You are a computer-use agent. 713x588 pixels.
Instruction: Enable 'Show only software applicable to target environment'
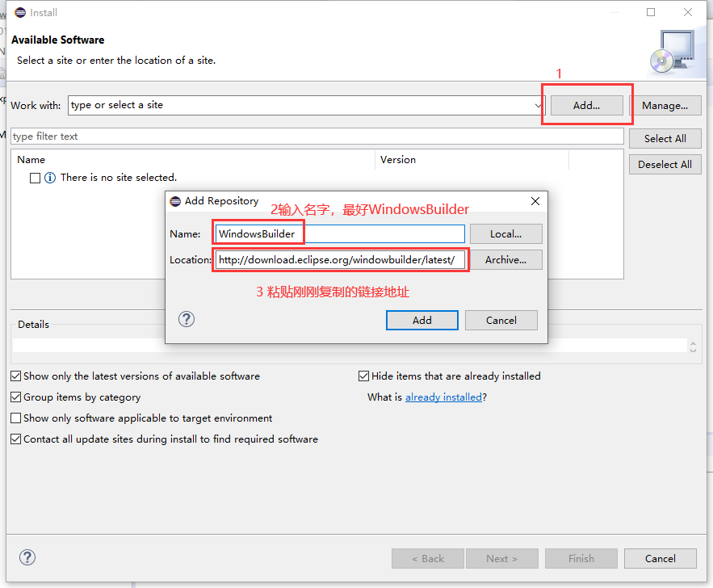point(15,416)
